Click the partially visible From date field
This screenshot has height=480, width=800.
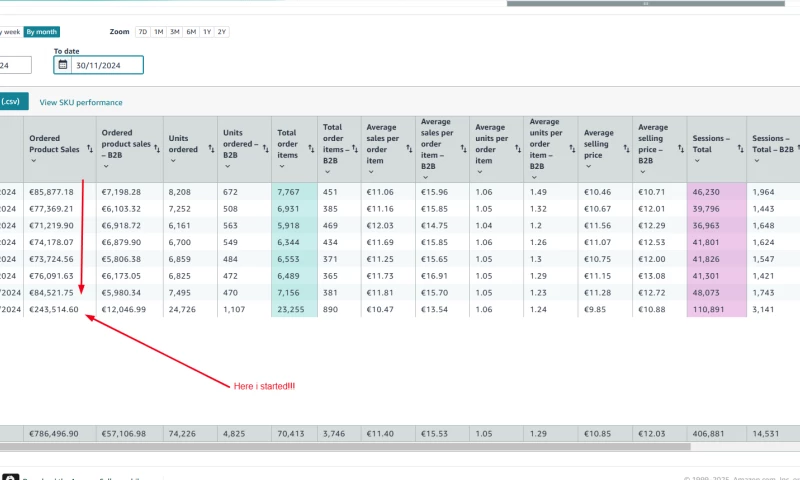pyautogui.click(x=15, y=65)
